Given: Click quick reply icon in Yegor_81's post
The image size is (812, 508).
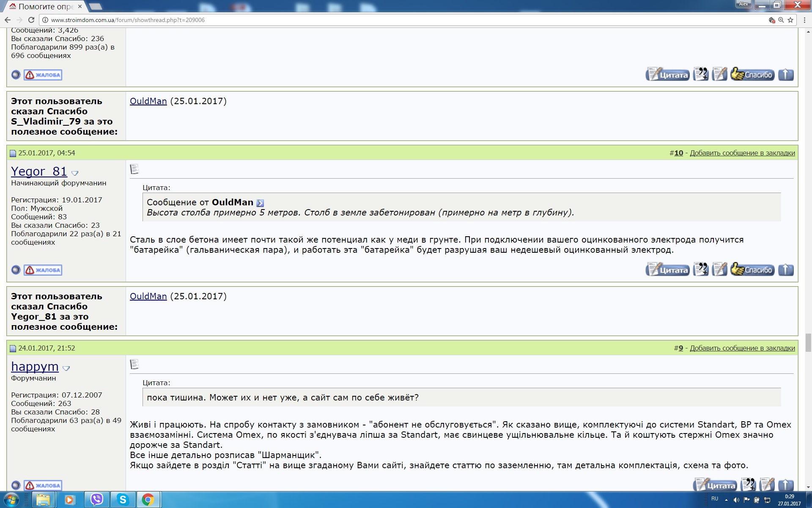Looking at the screenshot, I should pos(719,270).
